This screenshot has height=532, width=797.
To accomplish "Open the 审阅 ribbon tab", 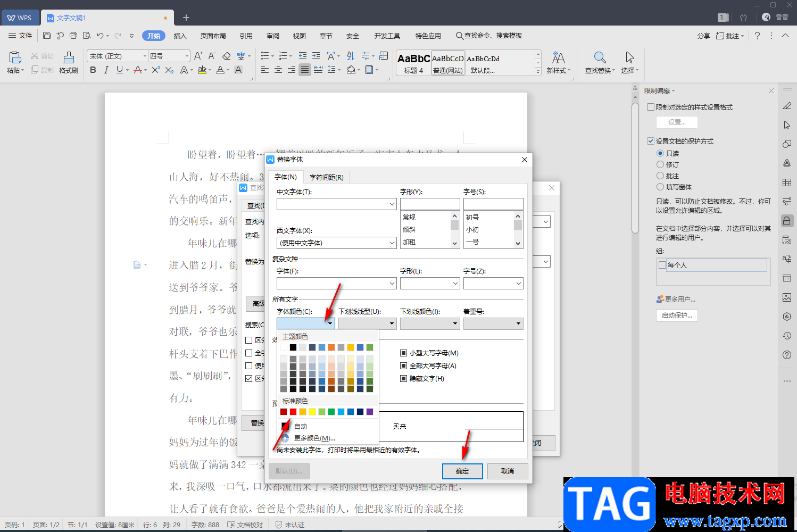I will click(x=273, y=36).
